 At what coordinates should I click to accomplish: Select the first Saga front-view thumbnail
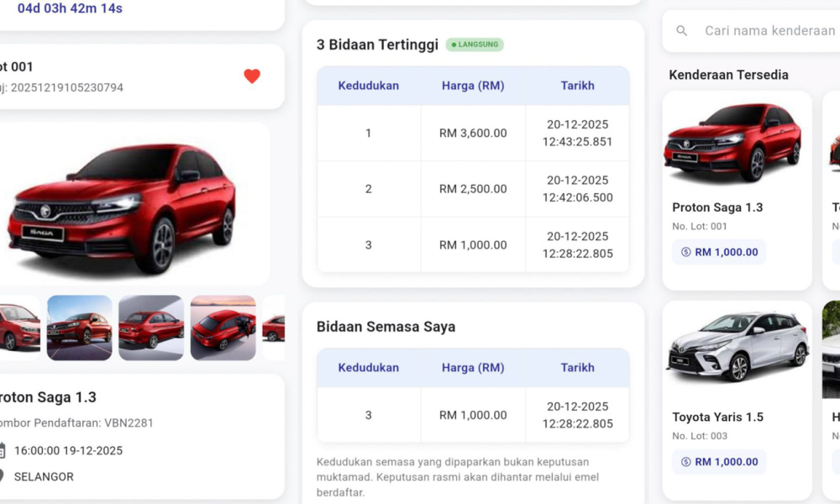(x=18, y=328)
